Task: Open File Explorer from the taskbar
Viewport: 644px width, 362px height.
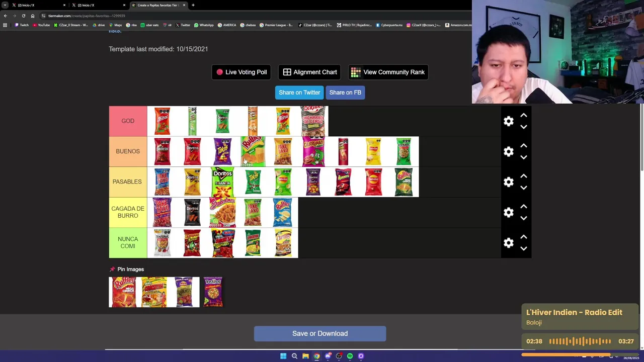Action: [305, 356]
